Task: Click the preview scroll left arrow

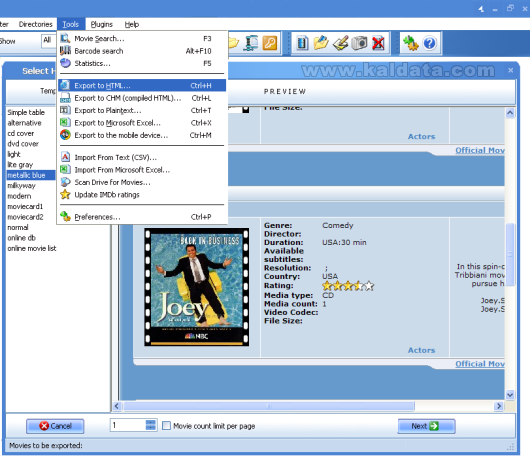Action: tap(117, 406)
